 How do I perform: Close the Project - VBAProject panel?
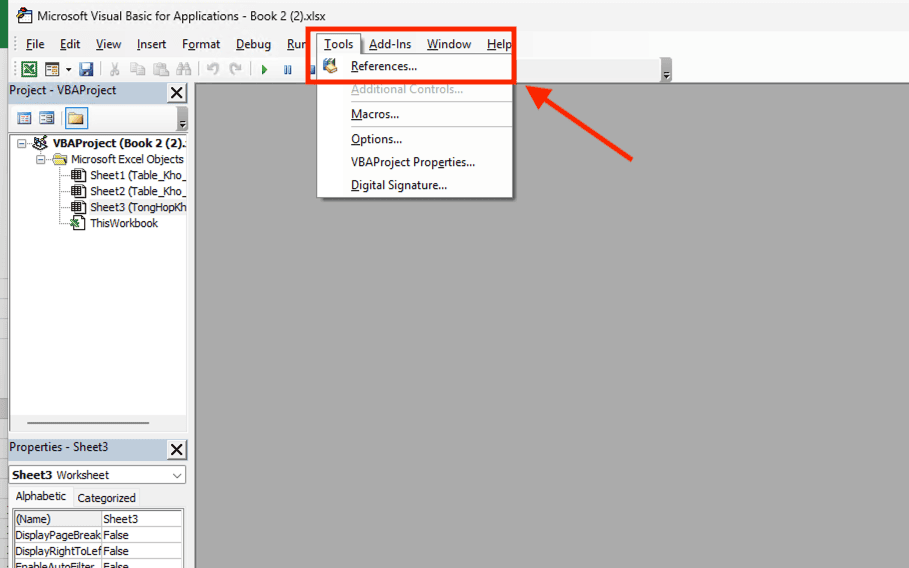pyautogui.click(x=177, y=92)
